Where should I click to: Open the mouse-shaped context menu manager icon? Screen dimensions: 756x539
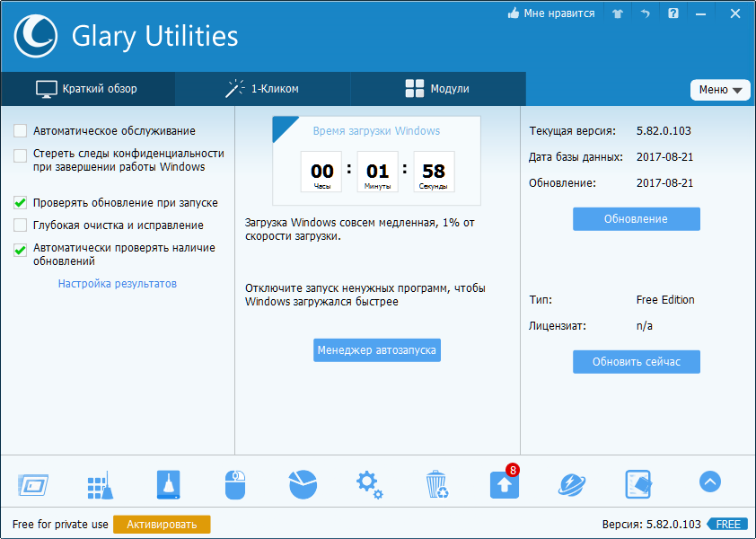(x=234, y=485)
